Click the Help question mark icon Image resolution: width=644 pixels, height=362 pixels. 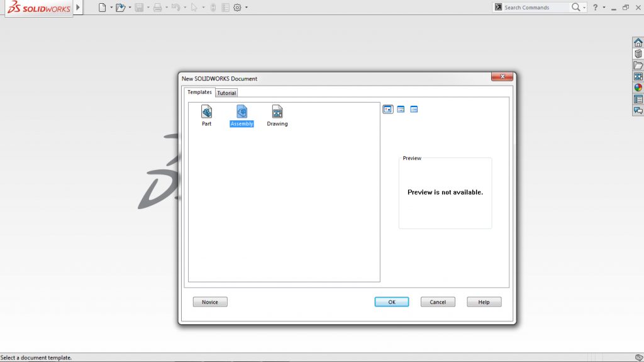(x=595, y=8)
